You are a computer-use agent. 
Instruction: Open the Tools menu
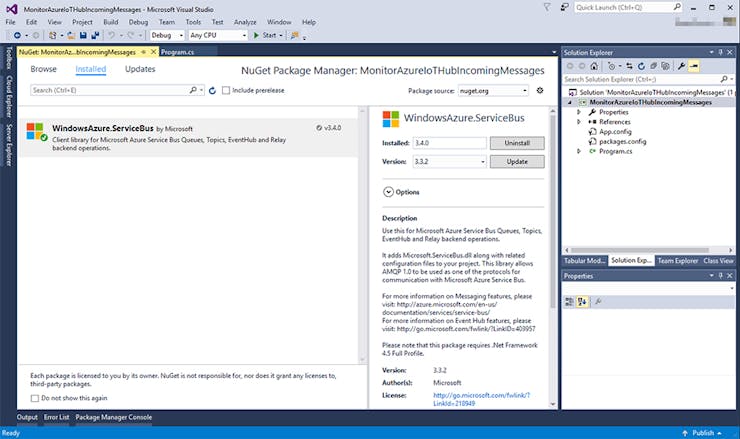[193, 22]
